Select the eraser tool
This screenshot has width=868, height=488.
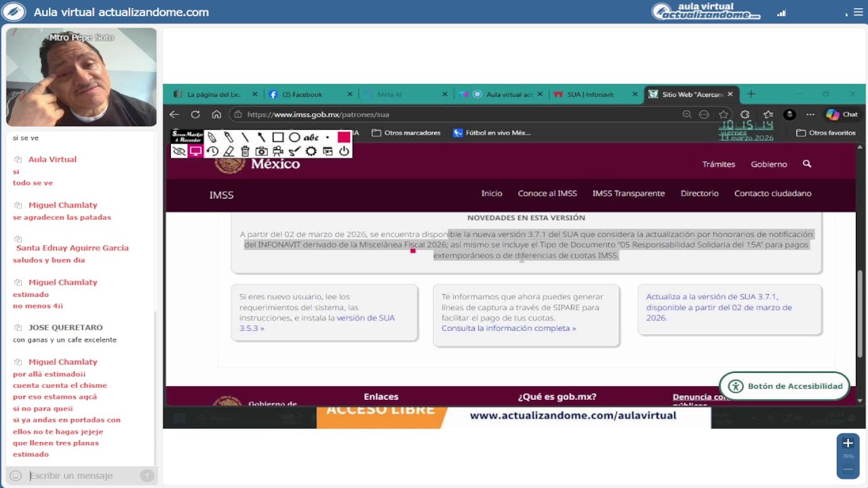click(229, 151)
